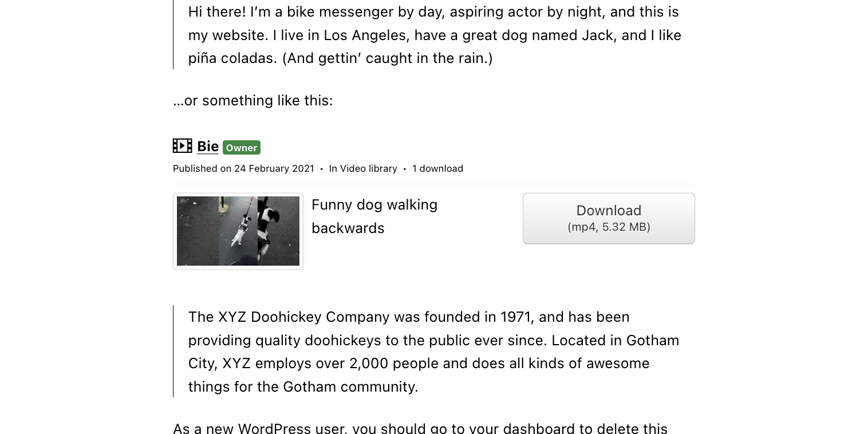
Task: Click the year 1971 in the company quote
Action: (x=515, y=317)
